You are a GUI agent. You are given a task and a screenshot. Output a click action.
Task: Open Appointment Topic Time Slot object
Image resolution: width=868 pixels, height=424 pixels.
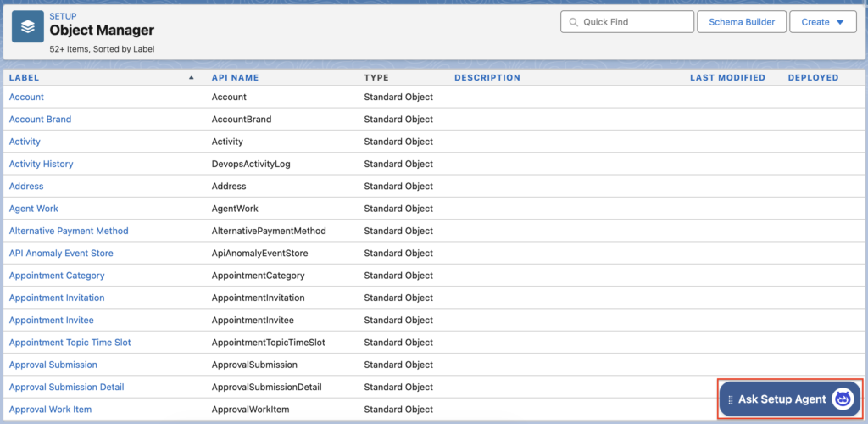click(x=70, y=343)
